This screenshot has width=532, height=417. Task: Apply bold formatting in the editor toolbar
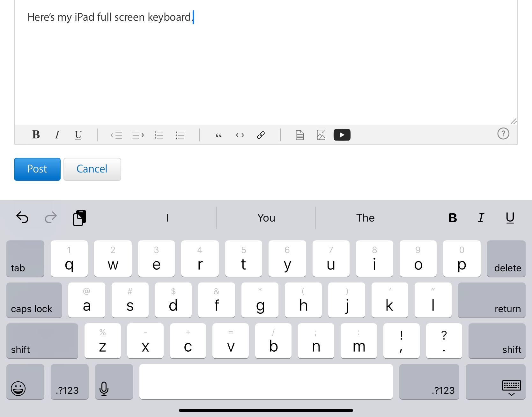click(36, 135)
